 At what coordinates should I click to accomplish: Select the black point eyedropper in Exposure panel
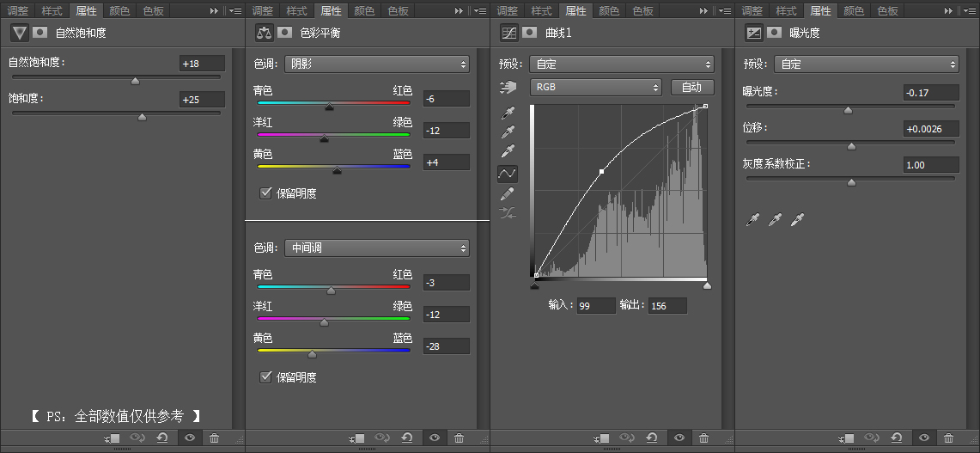[754, 219]
